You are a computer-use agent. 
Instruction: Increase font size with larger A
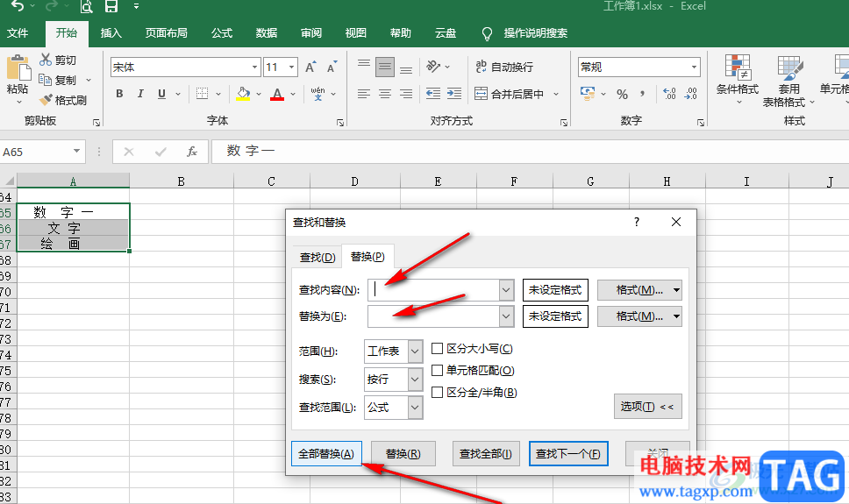[310, 67]
